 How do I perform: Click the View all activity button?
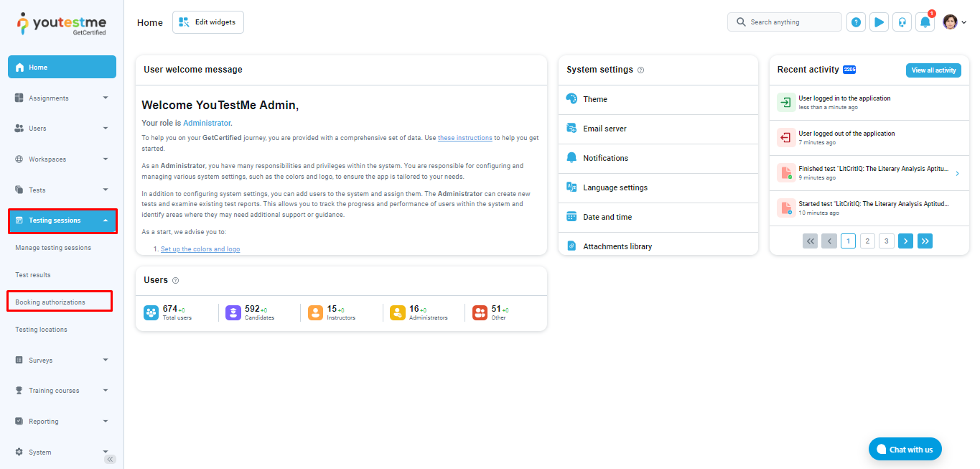coord(933,70)
